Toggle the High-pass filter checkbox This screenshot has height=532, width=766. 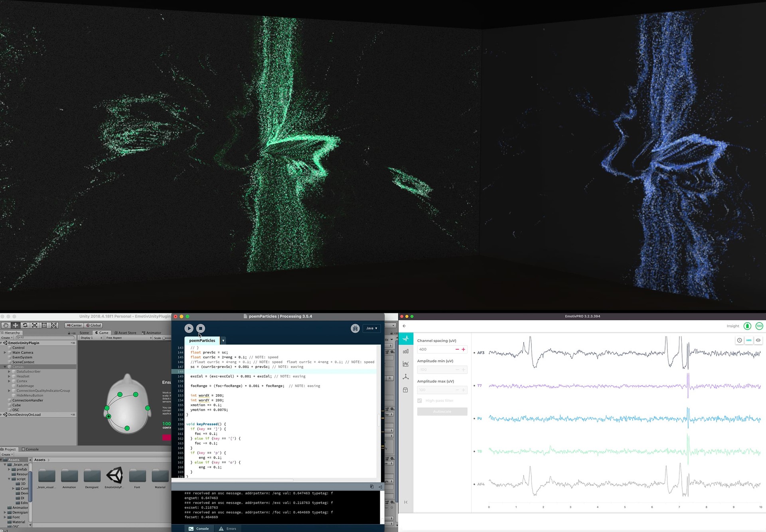point(420,400)
